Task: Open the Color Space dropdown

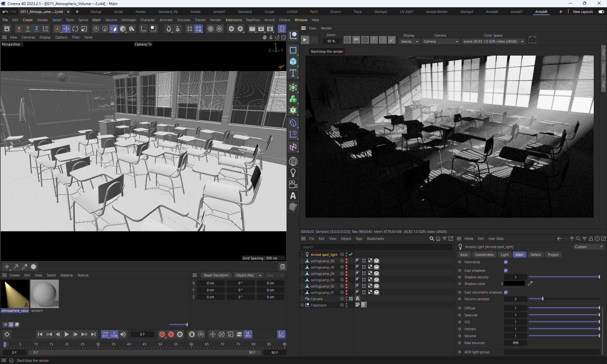Action: pyautogui.click(x=493, y=41)
